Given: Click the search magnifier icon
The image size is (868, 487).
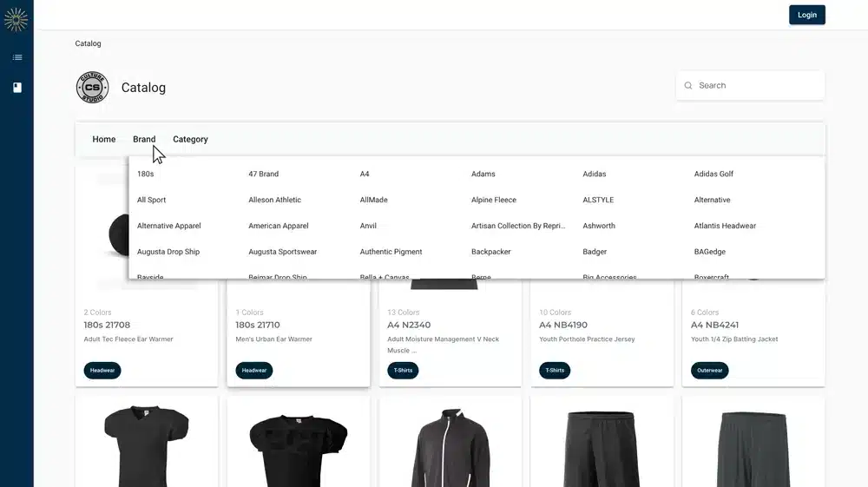Looking at the screenshot, I should click(688, 85).
